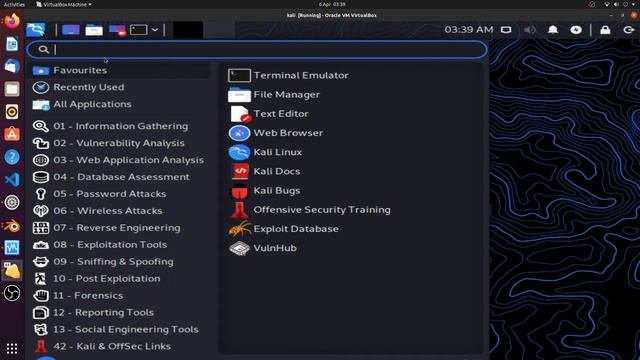Open 02 - Vulnerability Analysis category
Image resolution: width=640 pixels, height=360 pixels.
pyautogui.click(x=120, y=143)
